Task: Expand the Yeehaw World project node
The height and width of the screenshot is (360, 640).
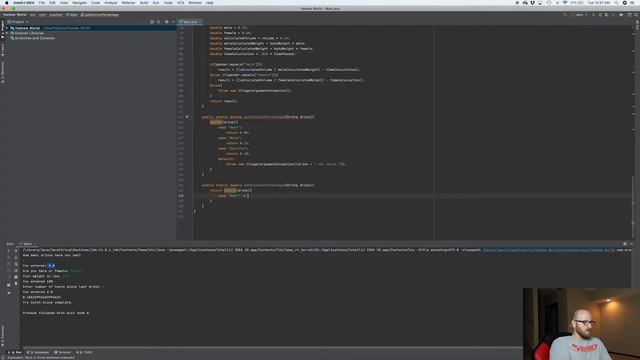Action: point(7,28)
